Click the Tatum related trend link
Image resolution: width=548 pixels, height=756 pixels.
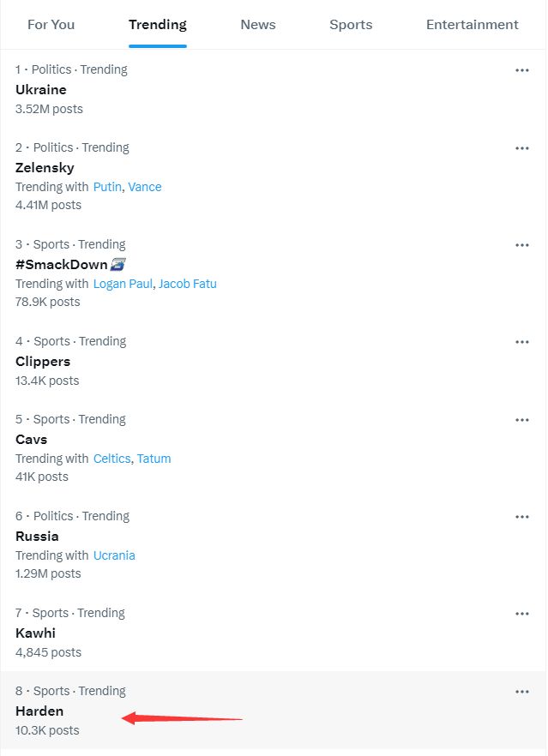[154, 459]
